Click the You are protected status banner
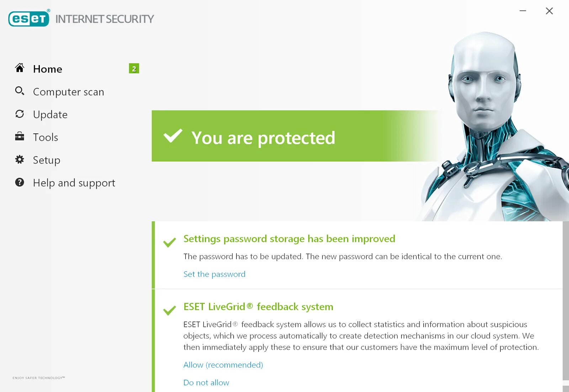The width and height of the screenshot is (569, 392). point(263,138)
